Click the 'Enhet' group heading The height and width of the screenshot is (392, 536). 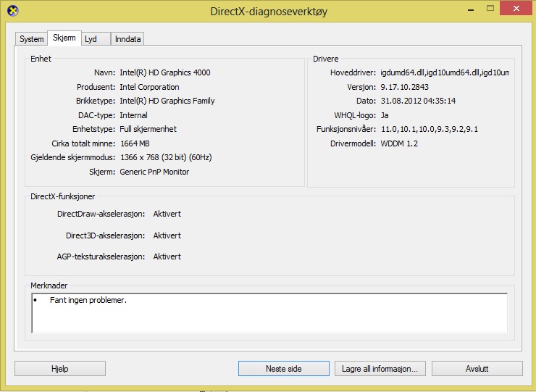click(41, 59)
